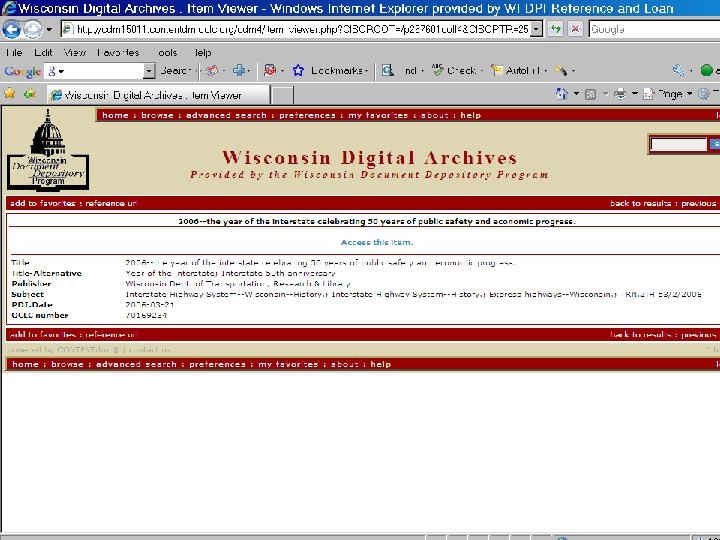Expand the Google toolbar search box dropdown
The width and height of the screenshot is (720, 540).
[x=149, y=71]
